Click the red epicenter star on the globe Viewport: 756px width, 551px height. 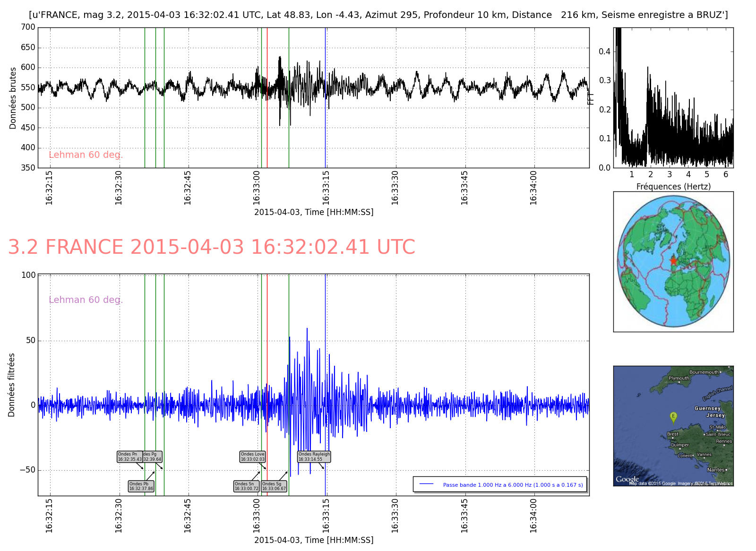673,261
